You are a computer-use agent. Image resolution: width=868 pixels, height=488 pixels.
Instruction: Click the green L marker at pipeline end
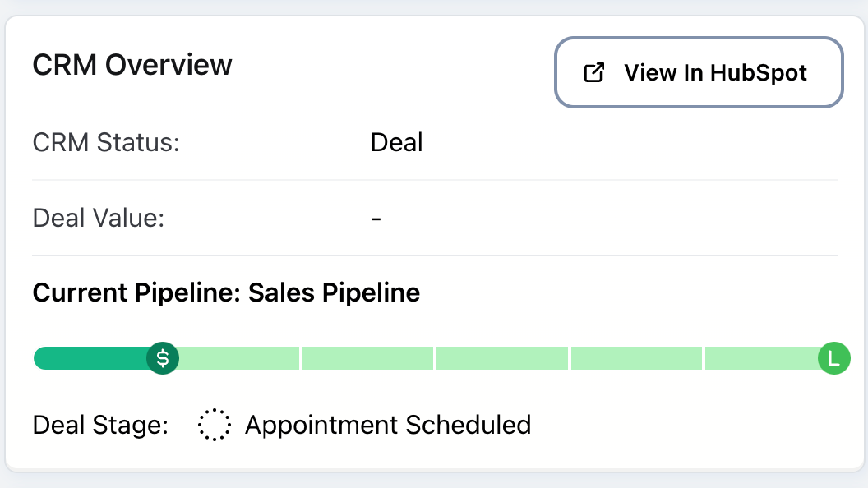(833, 358)
